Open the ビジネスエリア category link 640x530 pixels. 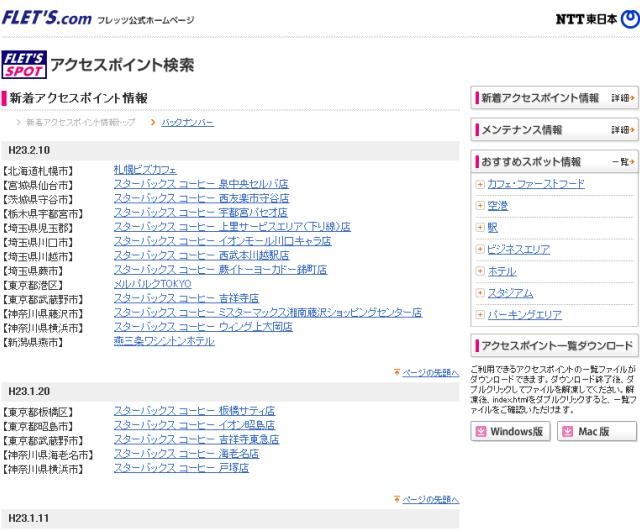[x=518, y=249]
